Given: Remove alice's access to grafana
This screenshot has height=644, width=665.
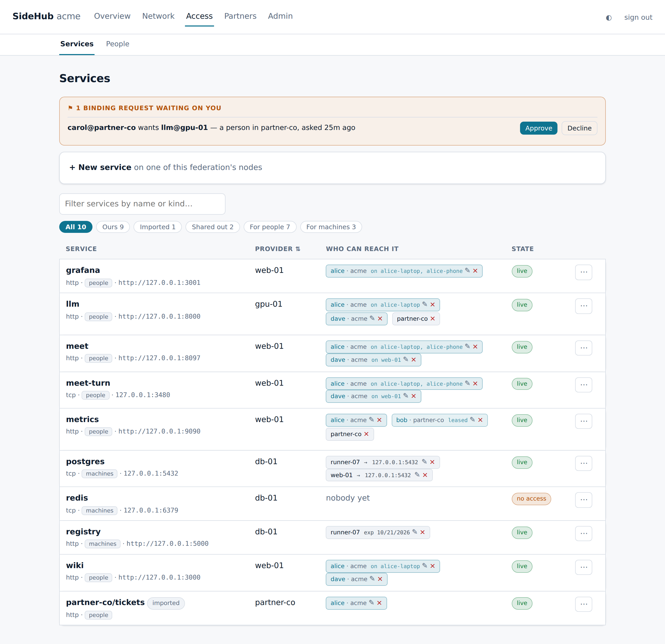Looking at the screenshot, I should (475, 271).
